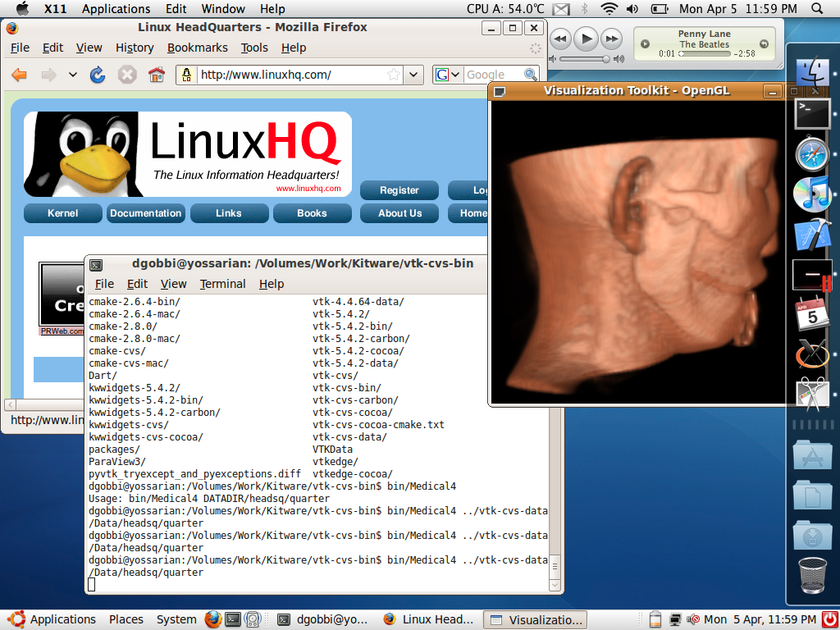Click the Wi-Fi status icon in menu bar
Screen dimensions: 840x630
[609, 8]
